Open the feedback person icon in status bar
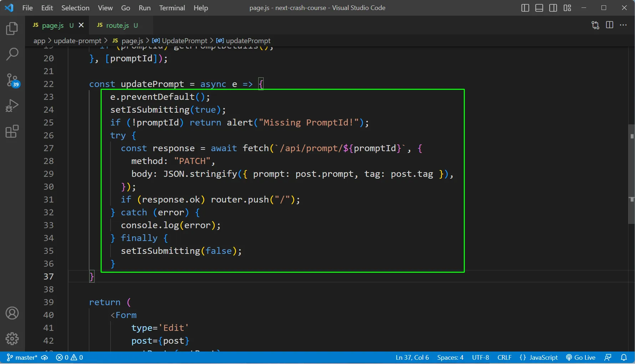The image size is (635, 364). click(608, 358)
